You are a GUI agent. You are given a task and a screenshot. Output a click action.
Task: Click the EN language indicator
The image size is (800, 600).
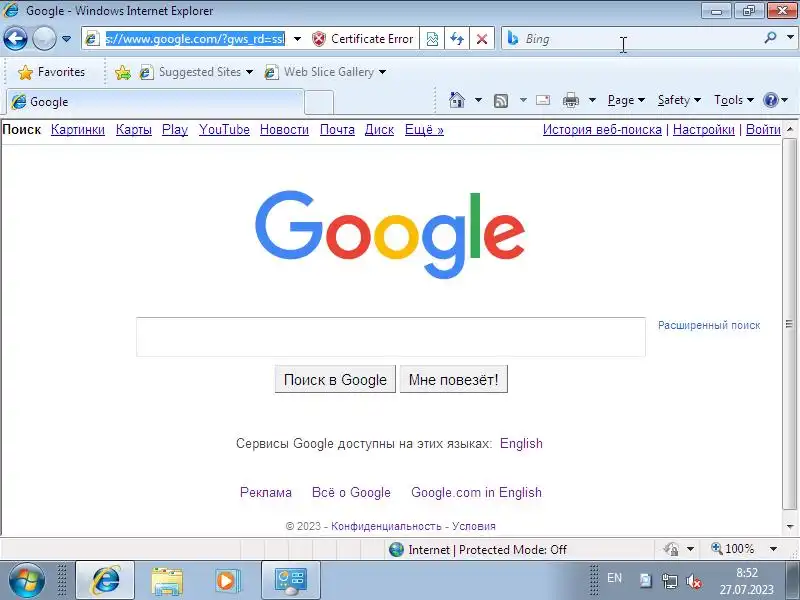tap(614, 578)
